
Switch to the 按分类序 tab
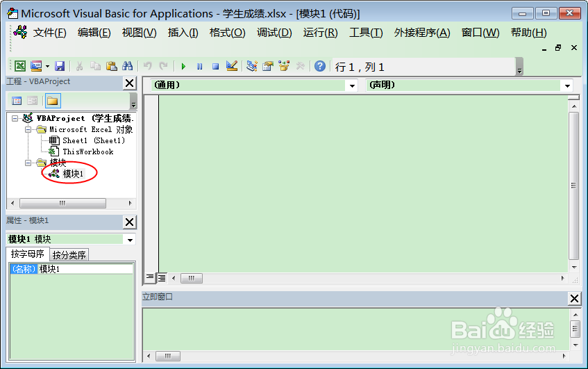[69, 255]
